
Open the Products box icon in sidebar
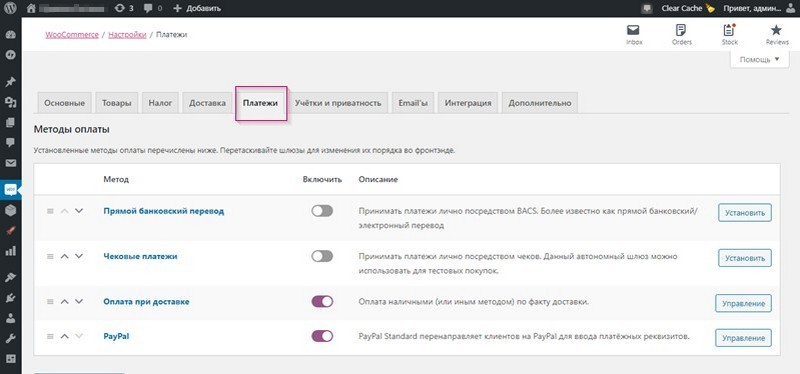(x=11, y=210)
